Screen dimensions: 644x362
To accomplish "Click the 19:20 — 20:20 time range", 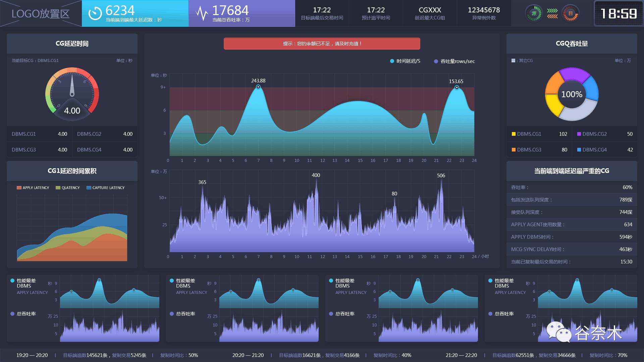I will click(32, 355).
